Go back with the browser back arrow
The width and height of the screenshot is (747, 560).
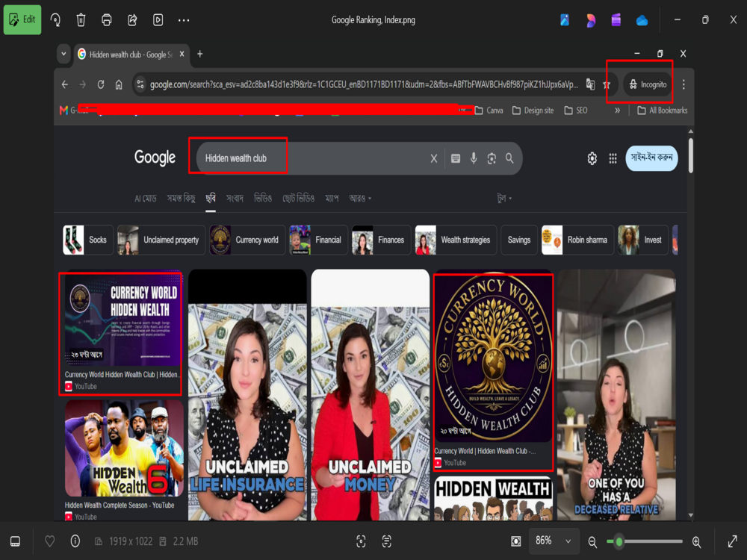(65, 85)
